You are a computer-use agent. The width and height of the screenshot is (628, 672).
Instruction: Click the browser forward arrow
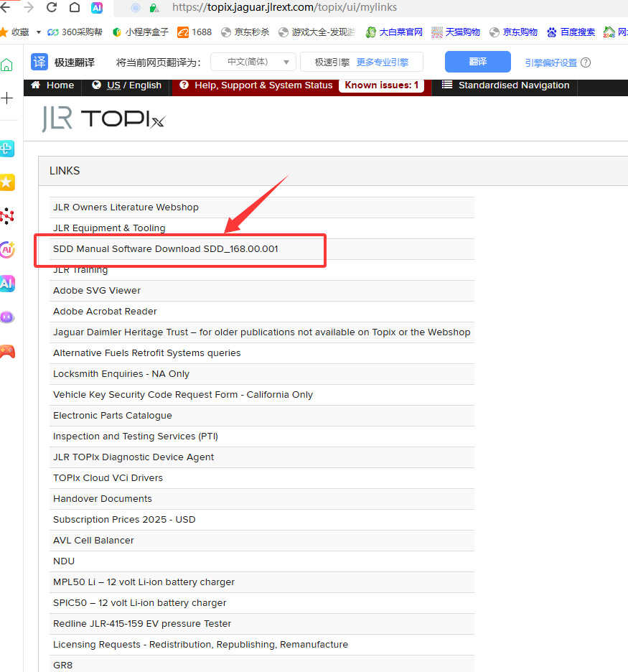29,7
